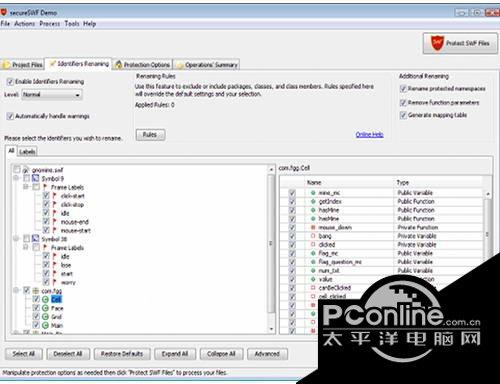Screen dimensions: 500x384
Task: Click the Restore Defaults button
Action: (122, 354)
